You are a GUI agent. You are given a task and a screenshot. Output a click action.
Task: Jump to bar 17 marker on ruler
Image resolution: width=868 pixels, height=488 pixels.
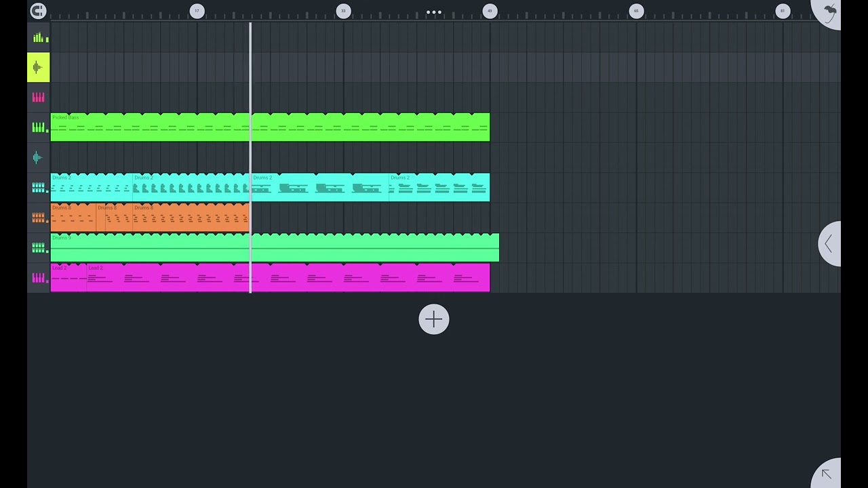(197, 11)
